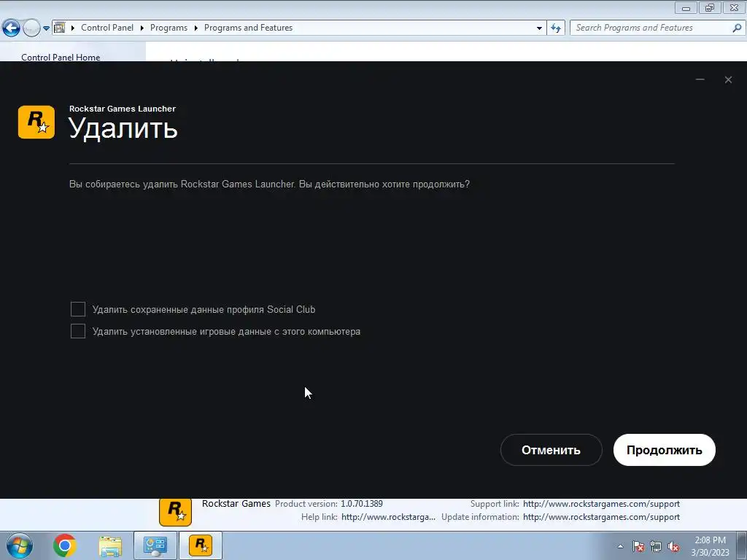The image size is (747, 560).
Task: Restore down the Control Panel window
Action: (710, 7)
